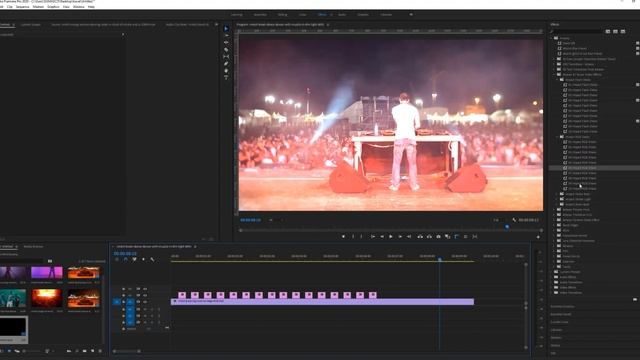Open the History collapsed panel
Screen dimensions: 640x360
click(x=556, y=345)
